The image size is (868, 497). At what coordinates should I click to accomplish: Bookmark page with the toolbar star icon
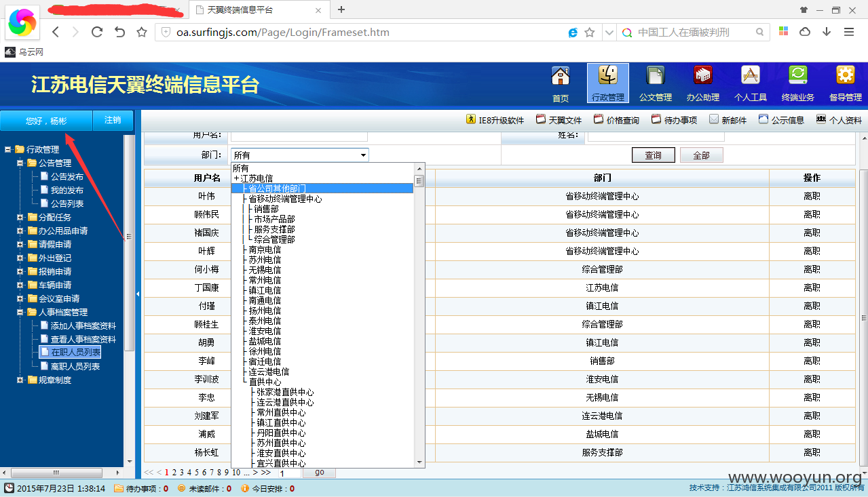click(x=141, y=32)
